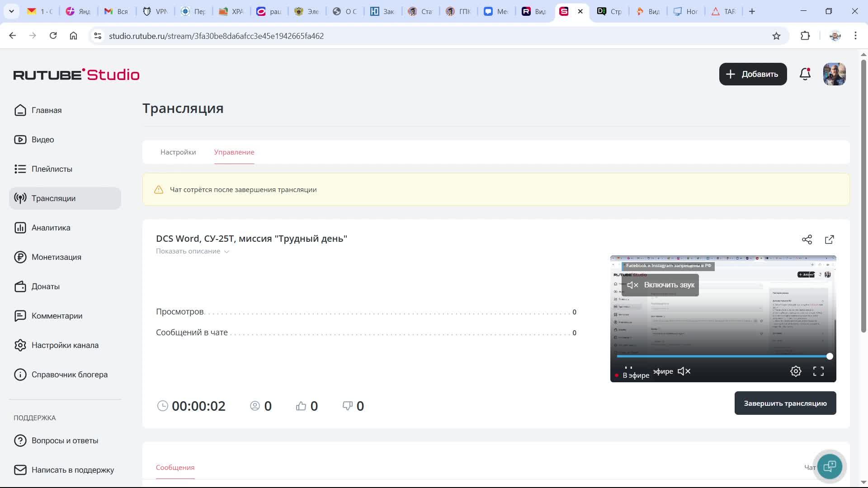Open browser extensions icon
Viewport: 868px width, 488px height.
(805, 36)
